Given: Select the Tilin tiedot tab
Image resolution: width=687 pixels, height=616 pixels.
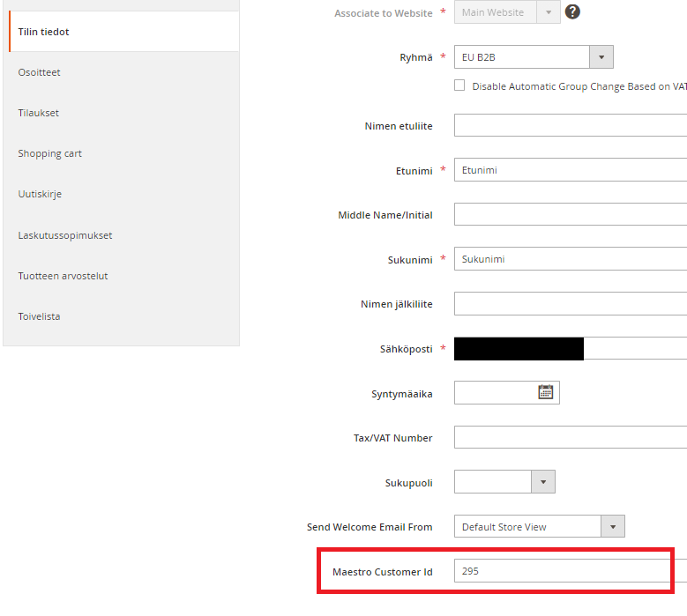Looking at the screenshot, I should [x=123, y=32].
